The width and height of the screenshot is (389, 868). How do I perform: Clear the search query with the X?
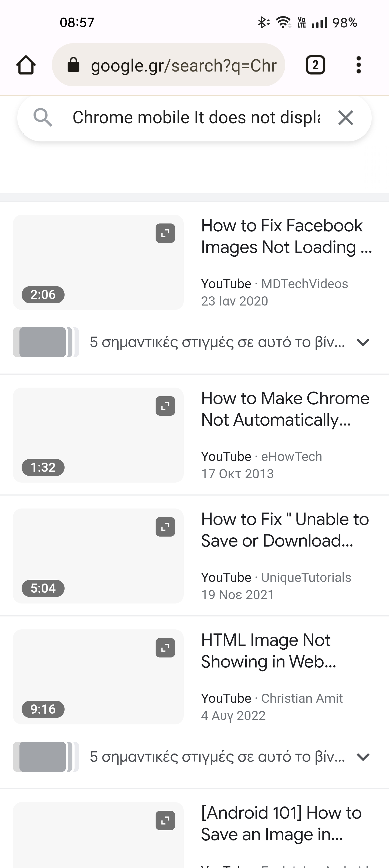coord(346,118)
